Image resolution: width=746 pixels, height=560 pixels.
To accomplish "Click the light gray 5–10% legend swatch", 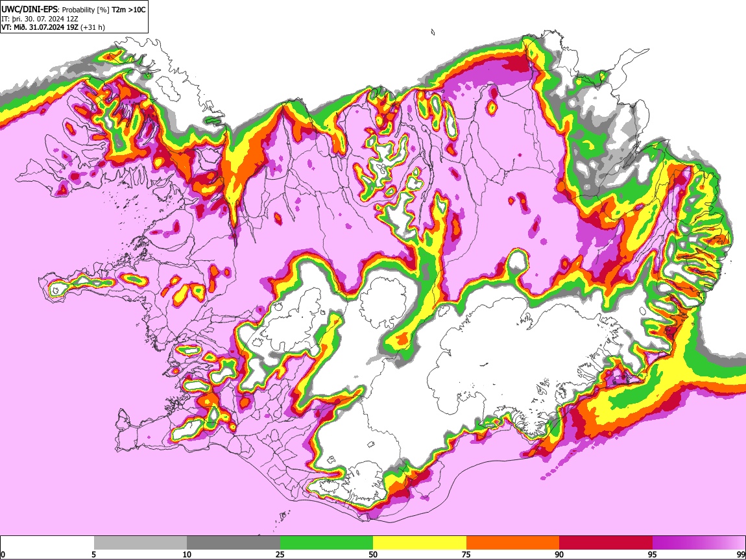I will (x=140, y=542).
